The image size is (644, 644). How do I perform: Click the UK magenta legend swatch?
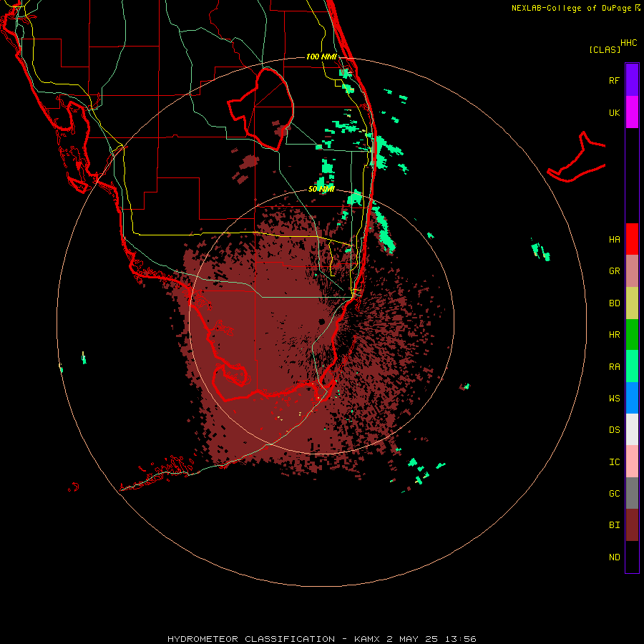632,112
